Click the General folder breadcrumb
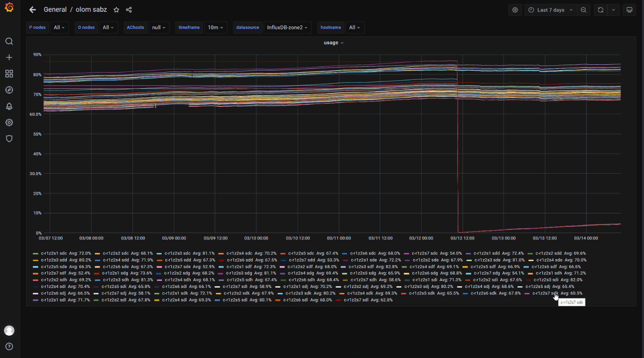 click(55, 10)
